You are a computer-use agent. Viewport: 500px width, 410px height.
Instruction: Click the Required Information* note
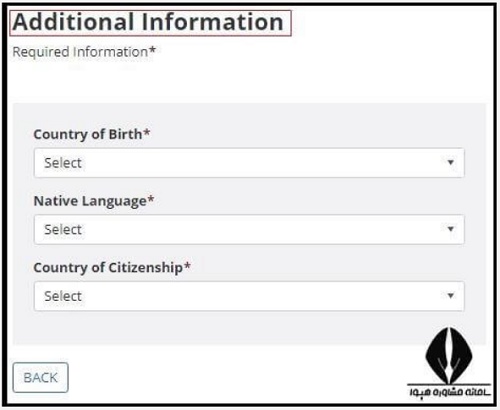84,52
